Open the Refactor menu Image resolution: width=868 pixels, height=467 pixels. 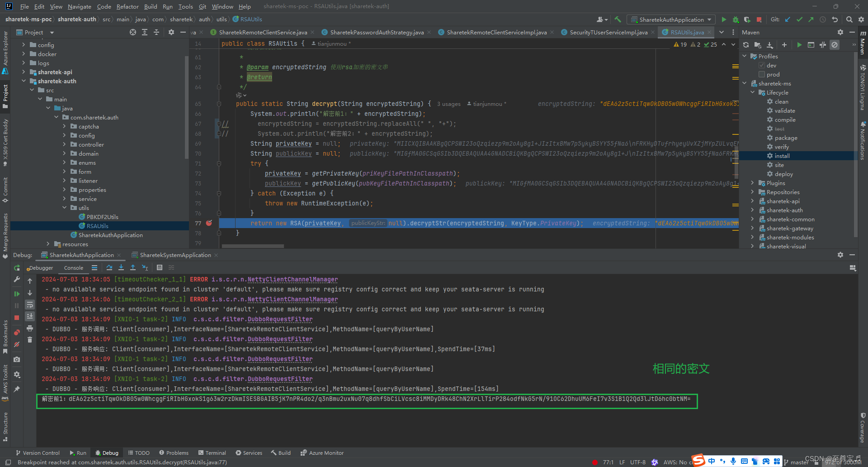pos(127,6)
